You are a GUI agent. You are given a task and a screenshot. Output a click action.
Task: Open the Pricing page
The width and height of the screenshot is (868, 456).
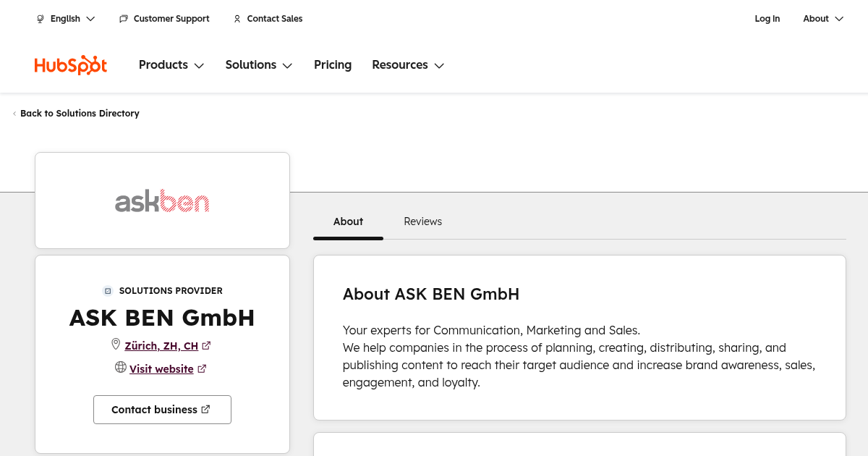point(333,65)
